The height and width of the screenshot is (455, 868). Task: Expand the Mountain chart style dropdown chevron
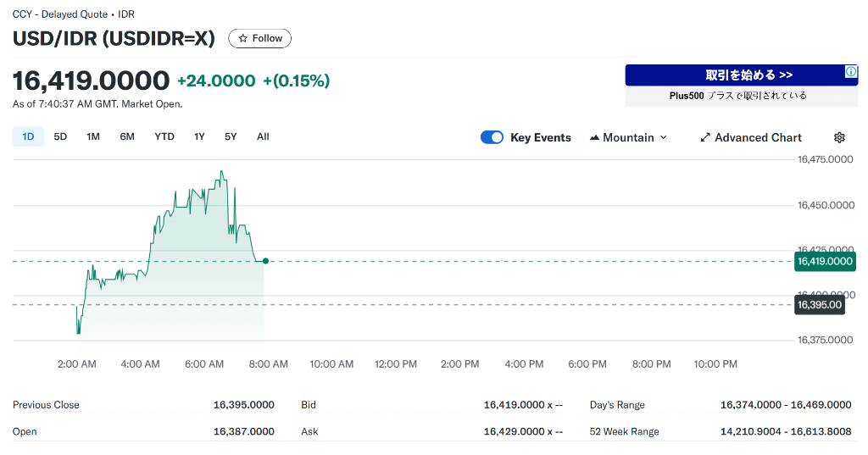coord(663,137)
